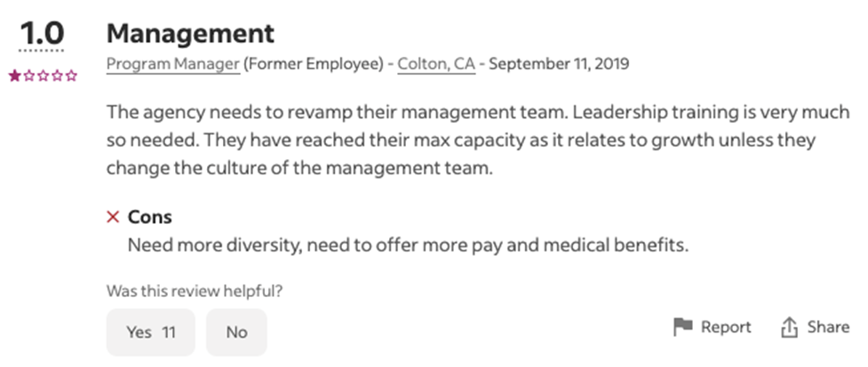Viewport: 868px width, 367px height.
Task: Click the September 11, 2019 date
Action: point(559,64)
